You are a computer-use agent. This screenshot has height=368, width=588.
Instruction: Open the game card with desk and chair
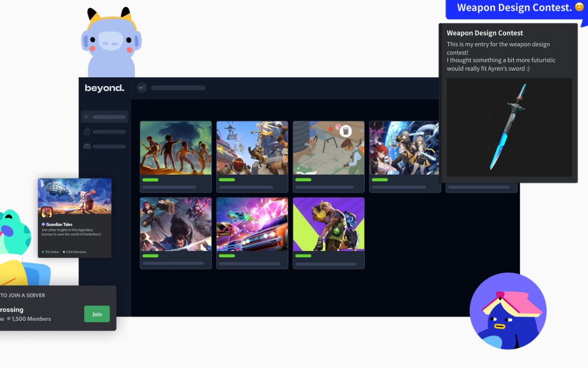pos(328,157)
